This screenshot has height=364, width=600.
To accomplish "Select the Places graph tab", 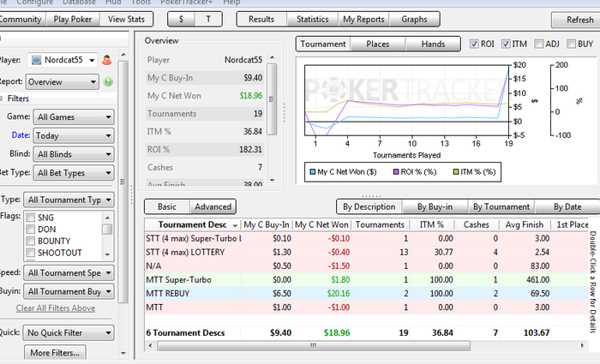I will pos(378,44).
